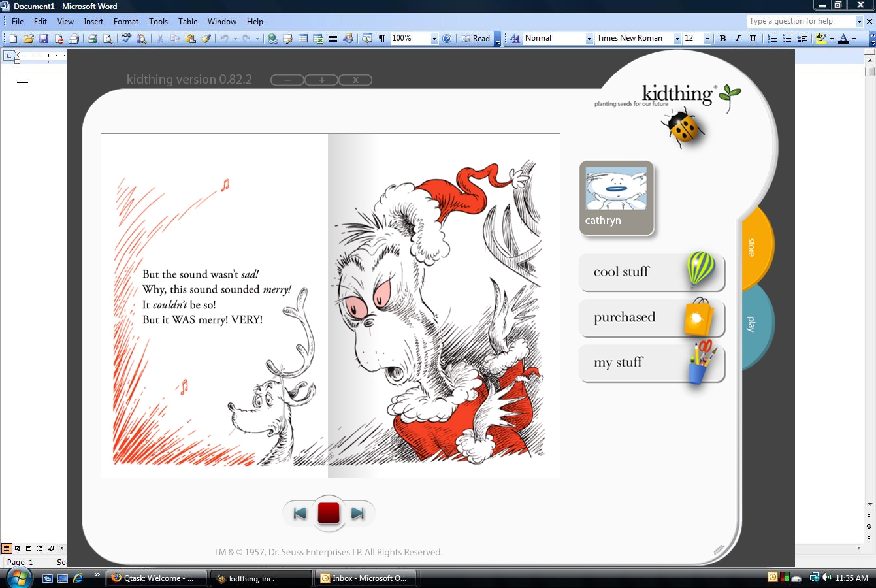This screenshot has height=588, width=876.
Task: Click the Internet Explorer quick launch icon
Action: 78,578
